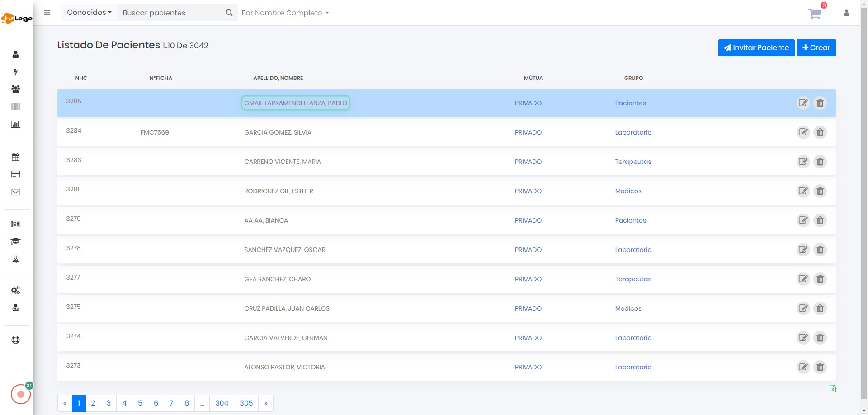This screenshot has height=415, width=868.
Task: Go to pagination page 2
Action: (93, 403)
